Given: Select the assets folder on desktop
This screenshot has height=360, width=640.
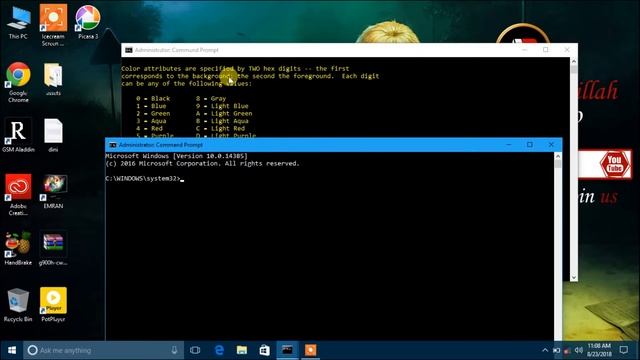Looking at the screenshot, I should click(53, 80).
